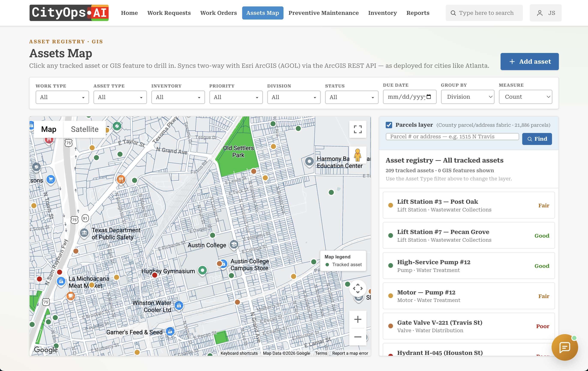Click the hospital H marker
This screenshot has height=371, width=588.
pyautogui.click(x=49, y=140)
